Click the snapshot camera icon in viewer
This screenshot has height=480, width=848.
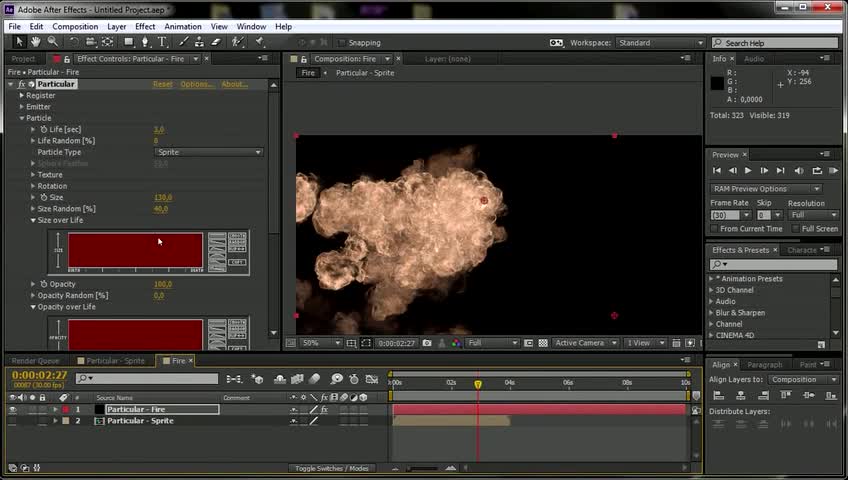(427, 343)
